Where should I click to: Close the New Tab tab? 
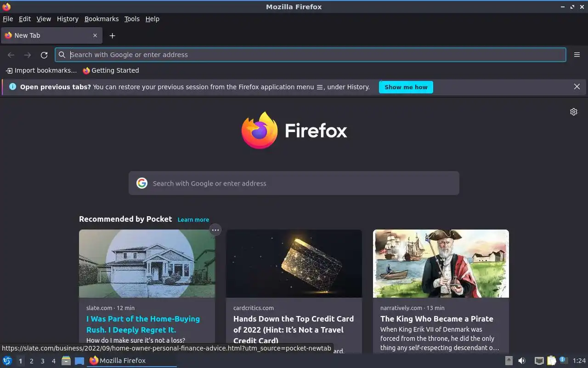[x=95, y=35]
